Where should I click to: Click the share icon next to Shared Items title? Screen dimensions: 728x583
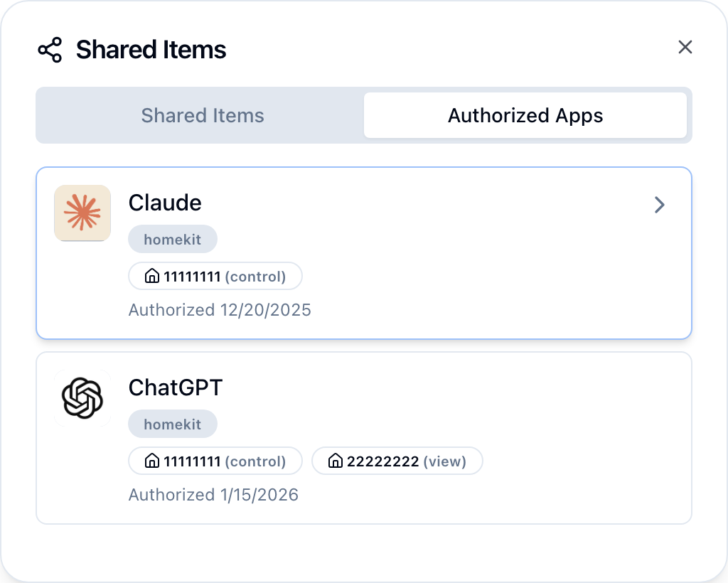point(49,50)
